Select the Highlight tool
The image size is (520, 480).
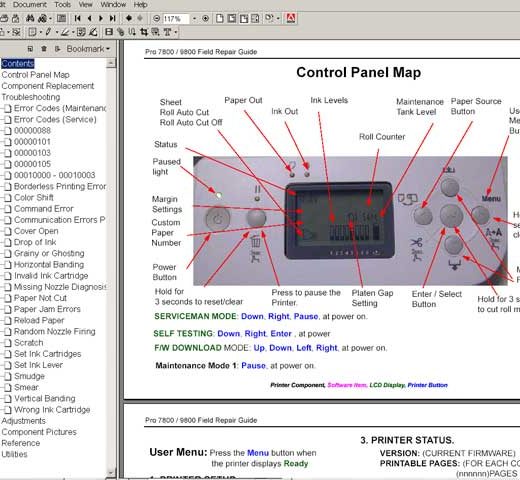click(65, 32)
